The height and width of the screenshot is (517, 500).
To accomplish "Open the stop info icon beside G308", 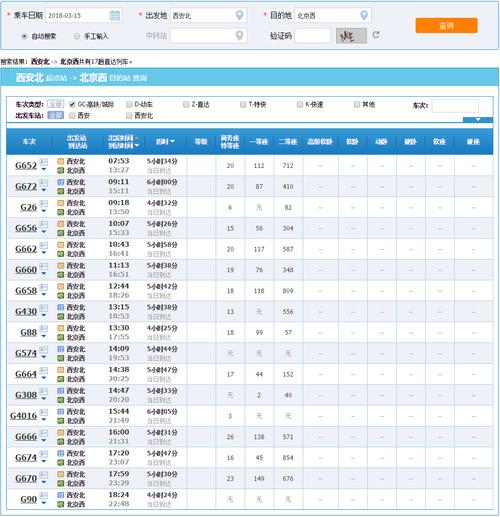I will 44,392.
